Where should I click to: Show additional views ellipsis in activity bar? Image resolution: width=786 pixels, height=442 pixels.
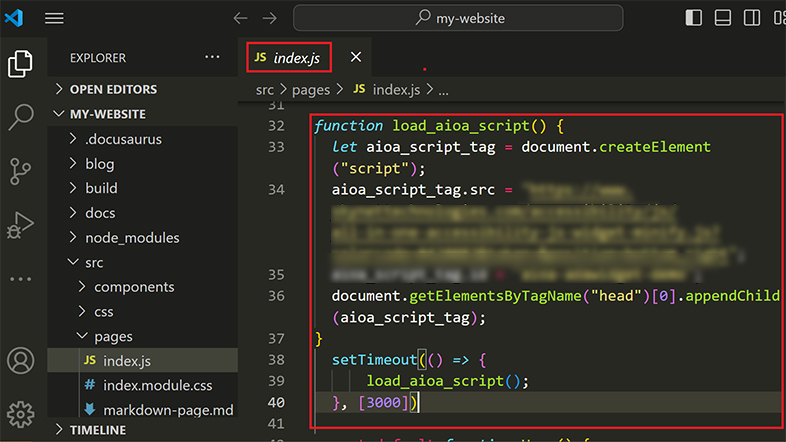(x=21, y=279)
